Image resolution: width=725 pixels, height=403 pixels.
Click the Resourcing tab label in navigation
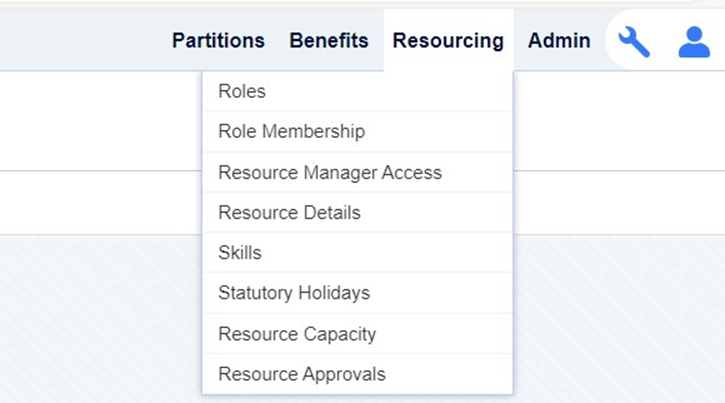coord(448,41)
